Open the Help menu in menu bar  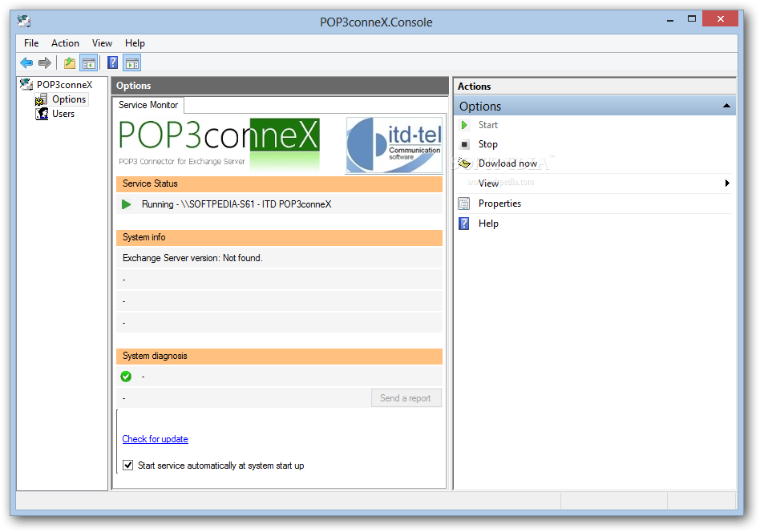tap(135, 43)
